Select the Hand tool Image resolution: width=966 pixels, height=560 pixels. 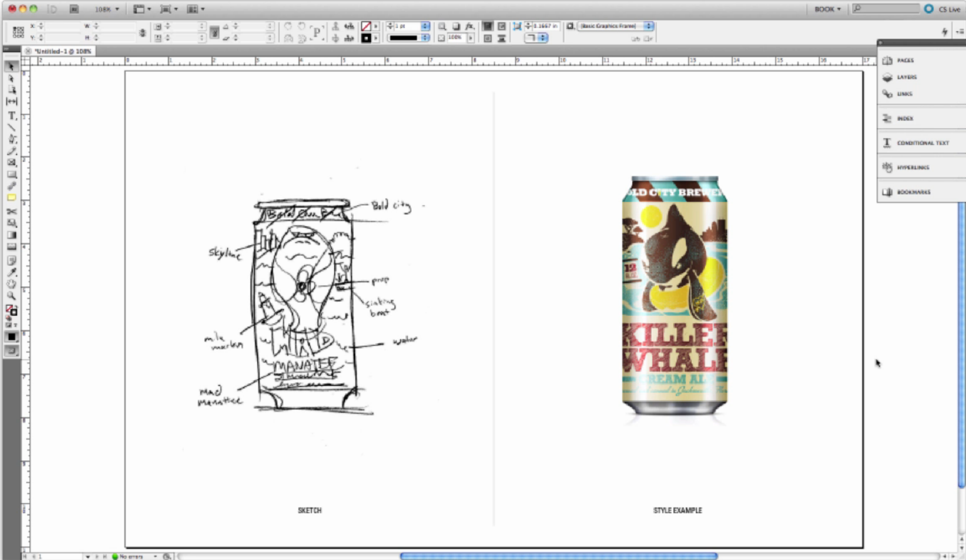click(11, 284)
